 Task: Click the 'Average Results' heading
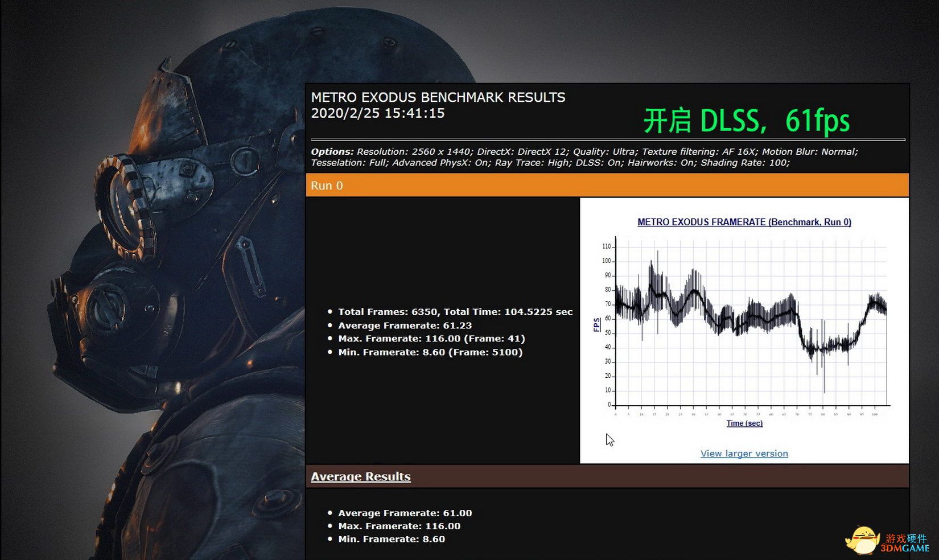[361, 476]
